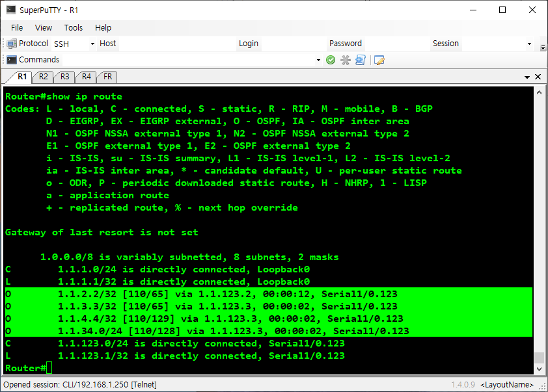Open the Help menu
This screenshot has height=392, width=548.
pyautogui.click(x=103, y=27)
